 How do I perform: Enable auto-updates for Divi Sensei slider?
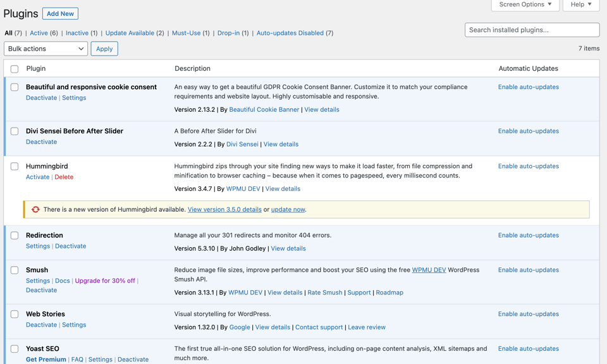pyautogui.click(x=529, y=131)
